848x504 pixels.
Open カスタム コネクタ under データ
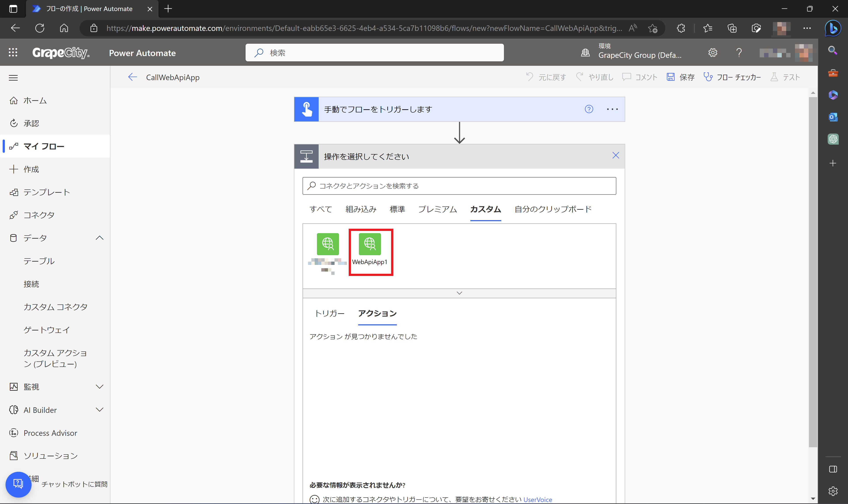click(x=55, y=307)
